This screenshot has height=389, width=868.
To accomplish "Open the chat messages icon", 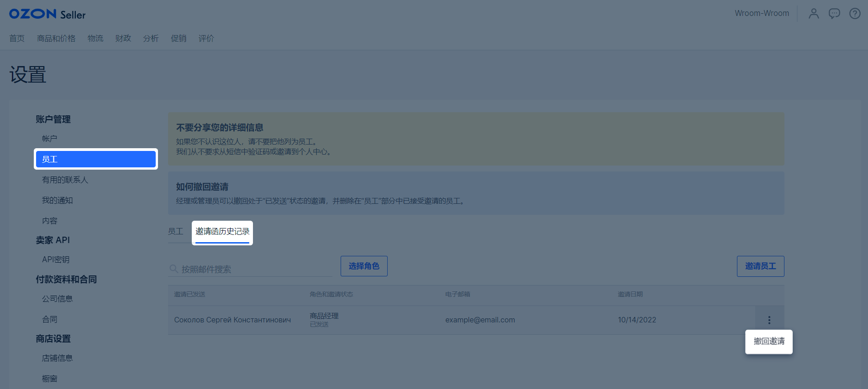I will [x=834, y=14].
